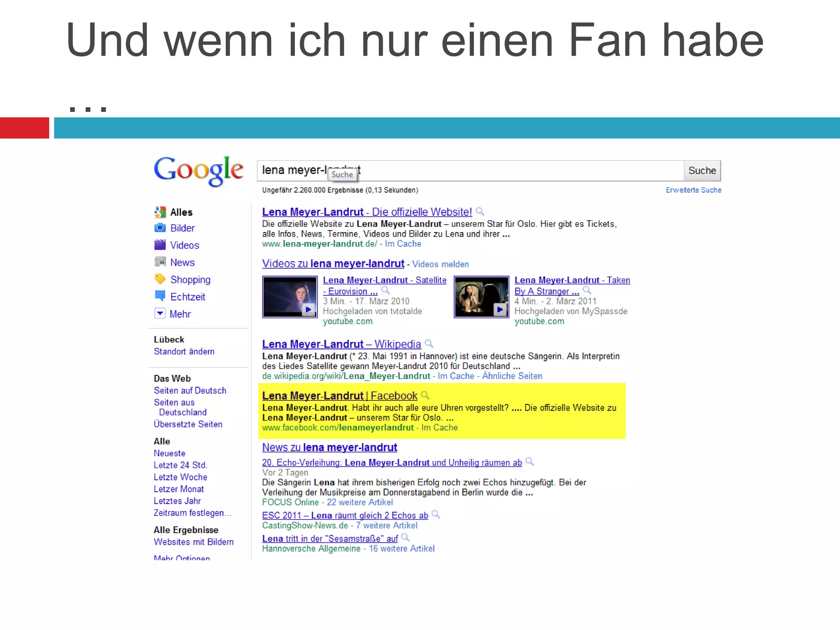Select the Shopping filter
Screen dimensions: 840x630
190,280
